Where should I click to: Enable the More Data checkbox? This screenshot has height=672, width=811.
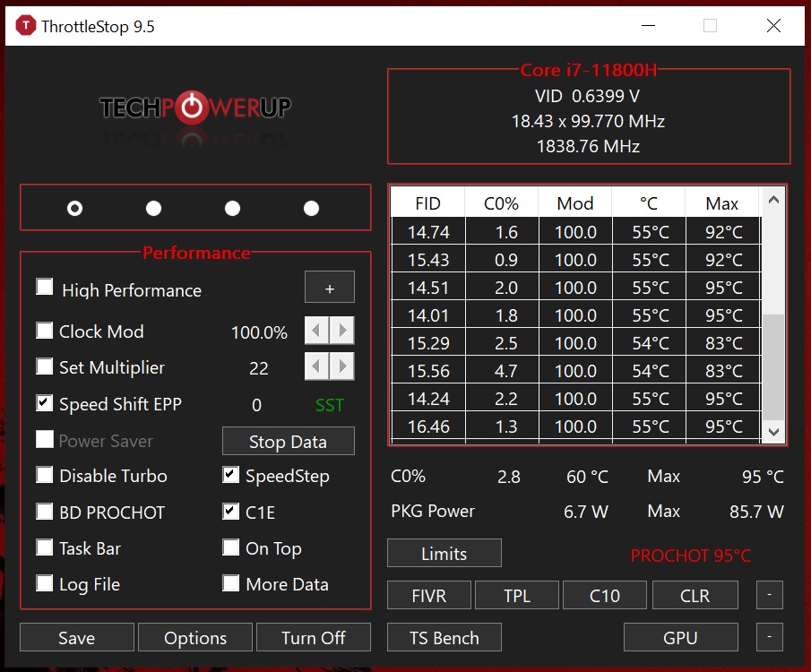click(x=230, y=583)
